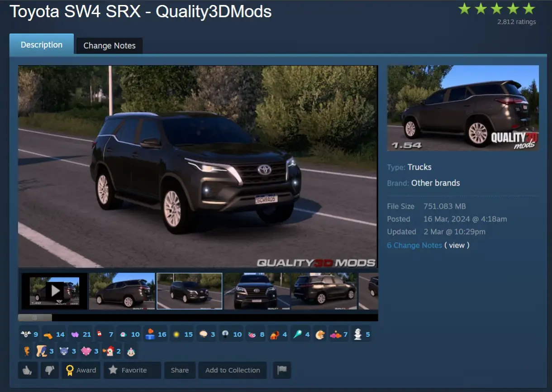
Task: Click the pink creature award with count 8
Action: pos(256,335)
